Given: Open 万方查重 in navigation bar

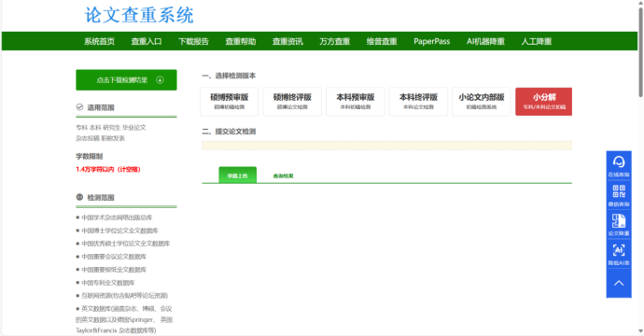Looking at the screenshot, I should pos(335,41).
